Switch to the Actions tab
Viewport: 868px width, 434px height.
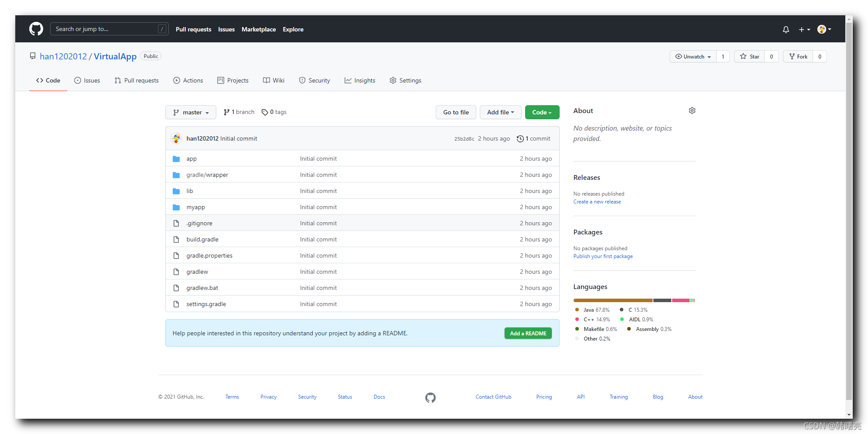tap(188, 80)
